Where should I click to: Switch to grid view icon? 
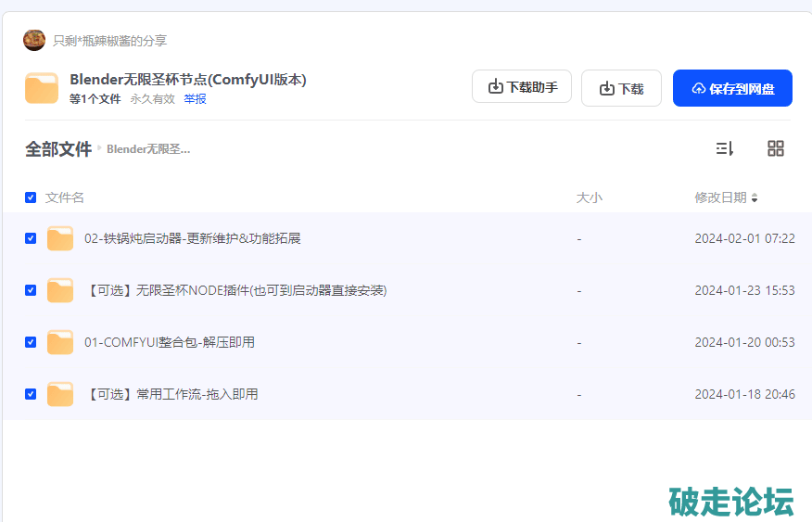pos(776,148)
